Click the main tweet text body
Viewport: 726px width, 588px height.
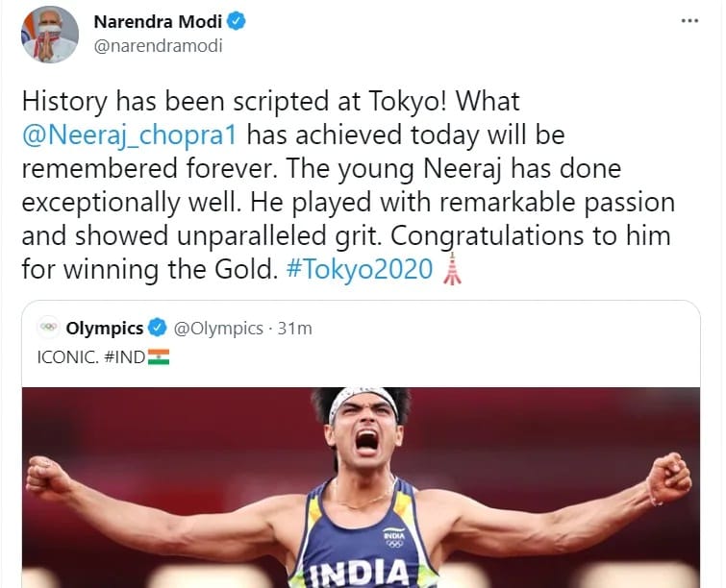[x=348, y=185]
